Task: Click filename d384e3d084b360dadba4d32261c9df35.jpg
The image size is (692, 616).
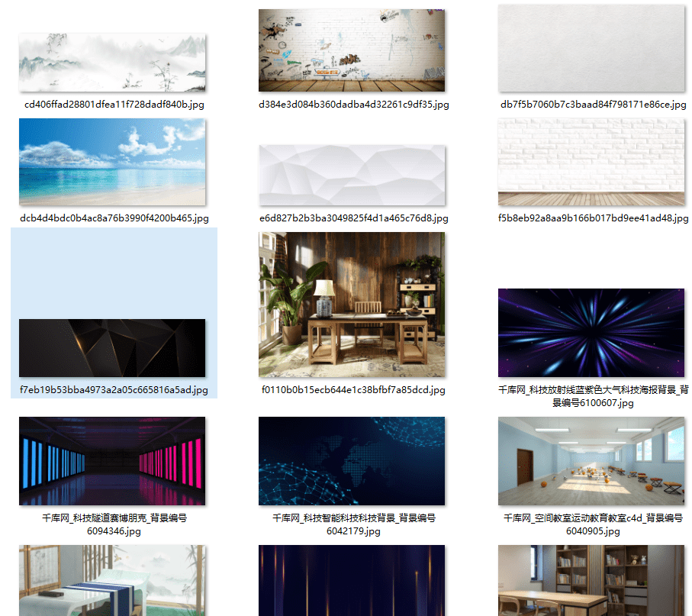Action: click(354, 105)
